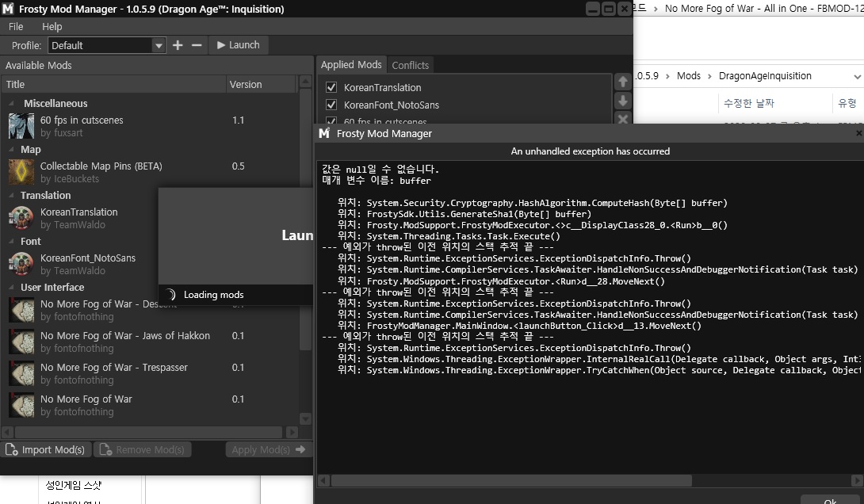Select Trespasser mod icon
The image size is (864, 504).
tap(21, 373)
